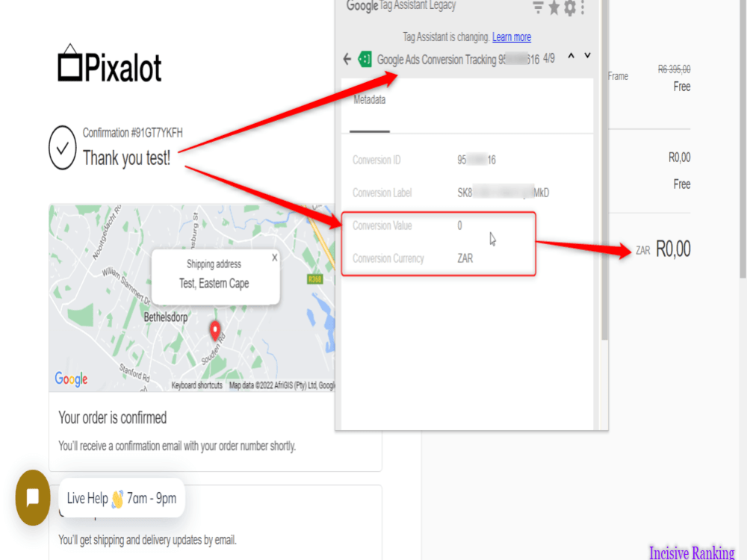Click the Google Ads Conversion Tracking title

coord(459,60)
